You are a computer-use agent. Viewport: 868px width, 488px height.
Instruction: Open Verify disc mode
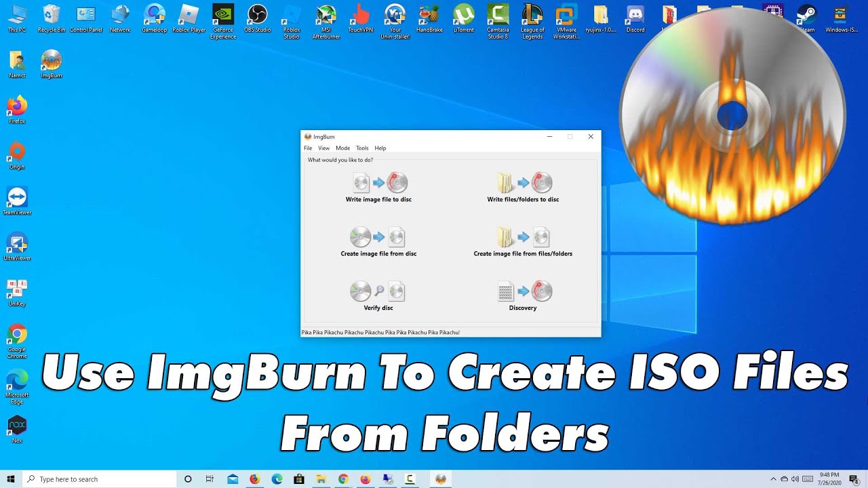(x=378, y=296)
